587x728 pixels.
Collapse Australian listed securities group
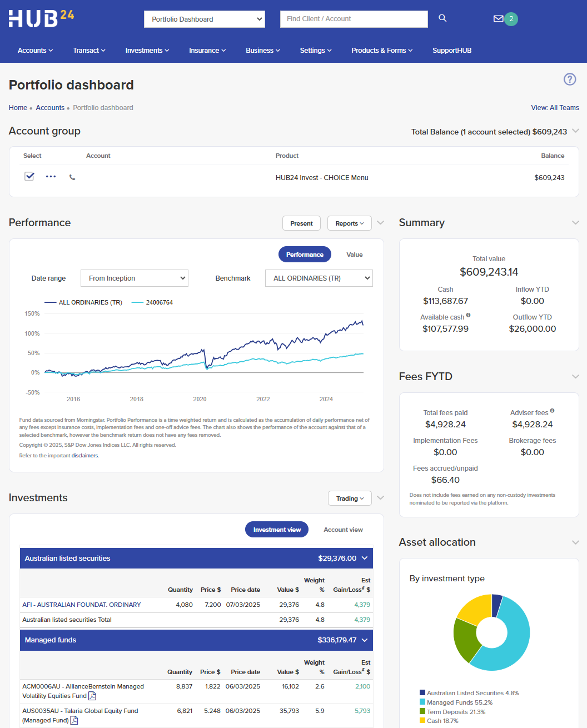tap(365, 558)
